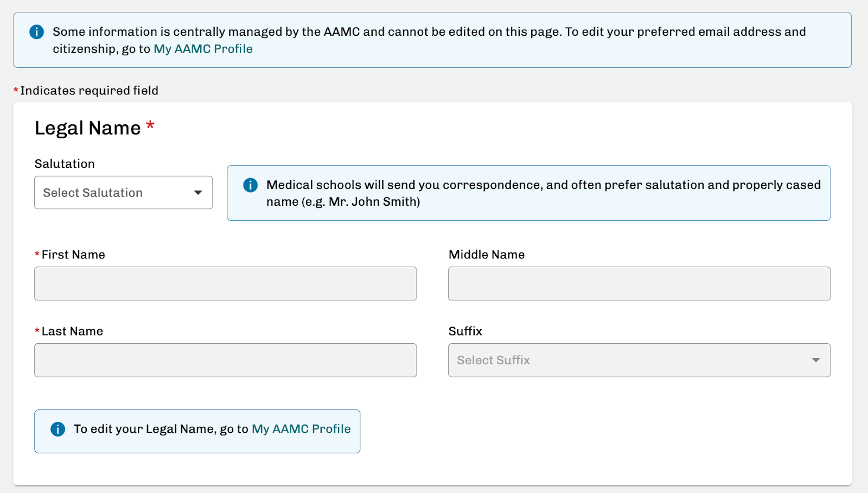
Task: Click into the First Name input field
Action: [225, 283]
